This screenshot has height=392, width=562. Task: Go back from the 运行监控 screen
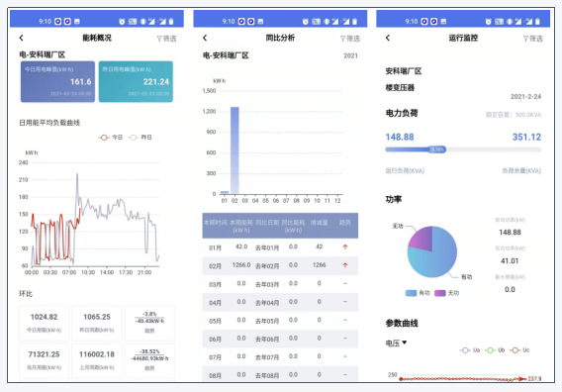point(388,38)
